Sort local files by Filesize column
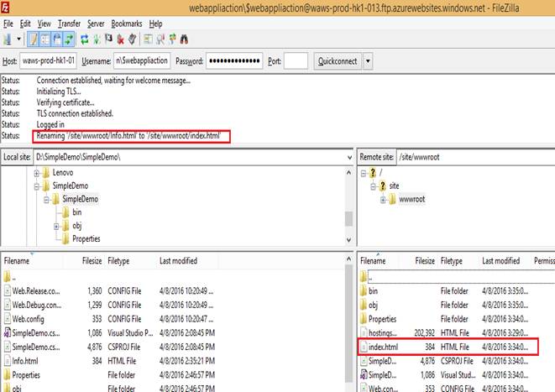The height and width of the screenshot is (392, 555). click(x=92, y=261)
